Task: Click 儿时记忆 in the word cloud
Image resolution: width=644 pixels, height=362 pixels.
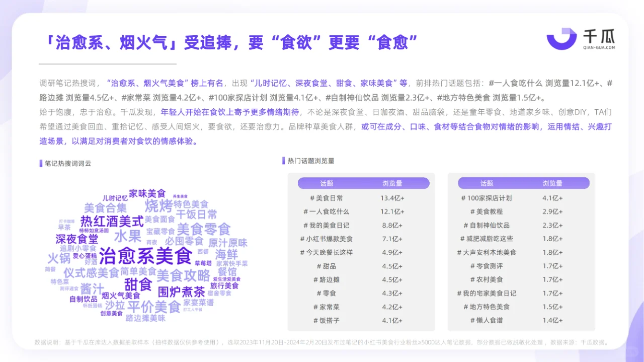Action: (115, 198)
